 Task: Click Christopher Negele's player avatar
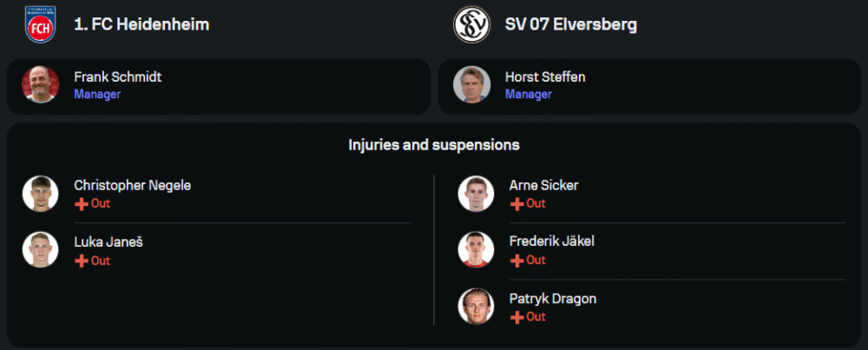40,194
